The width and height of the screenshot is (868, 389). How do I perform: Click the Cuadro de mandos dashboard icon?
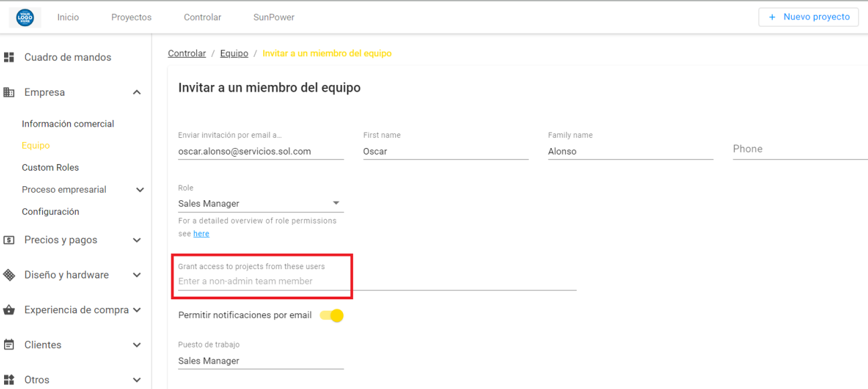(x=9, y=58)
